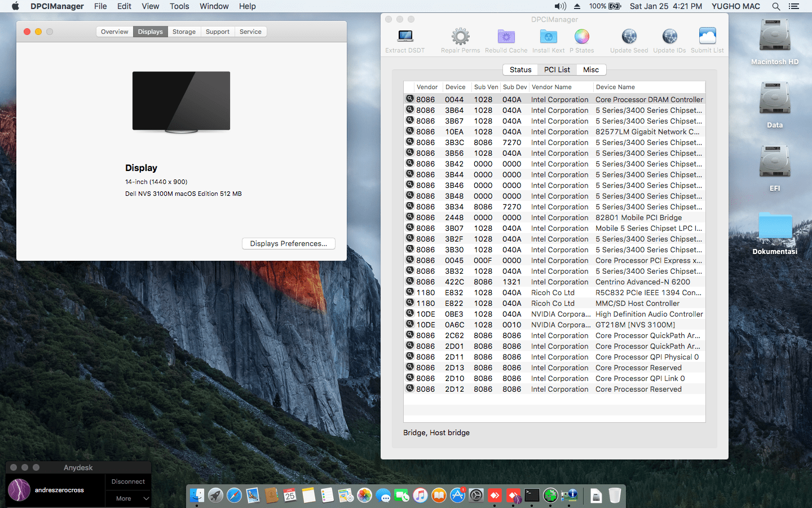Select the R5C832 PCIe IEEE 1394 row

(554, 292)
